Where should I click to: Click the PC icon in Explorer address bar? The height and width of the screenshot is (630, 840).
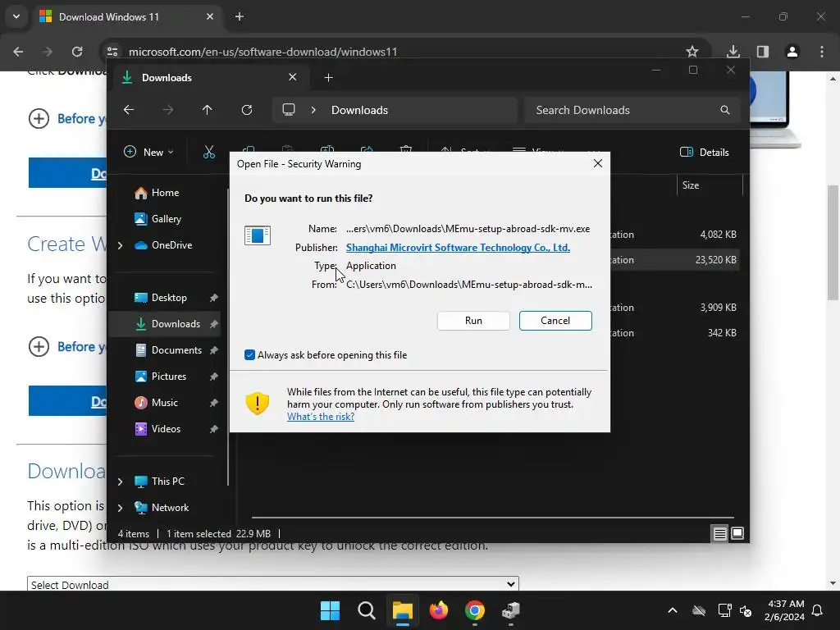289,110
